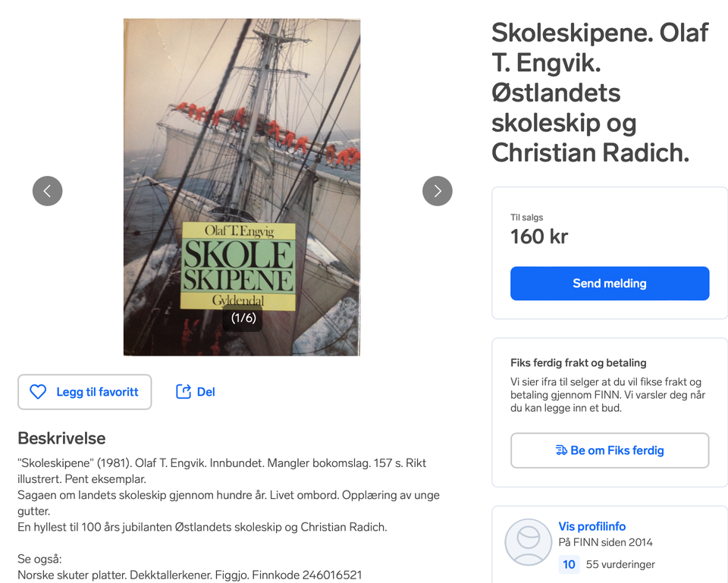Open the seller profile avatar icon
Viewport: 728px width, 583px height.
point(528,543)
